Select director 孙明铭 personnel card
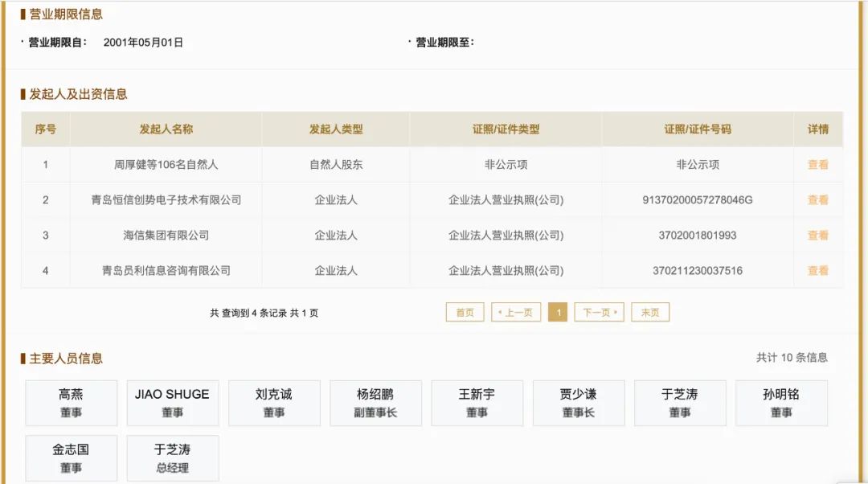 click(x=780, y=402)
